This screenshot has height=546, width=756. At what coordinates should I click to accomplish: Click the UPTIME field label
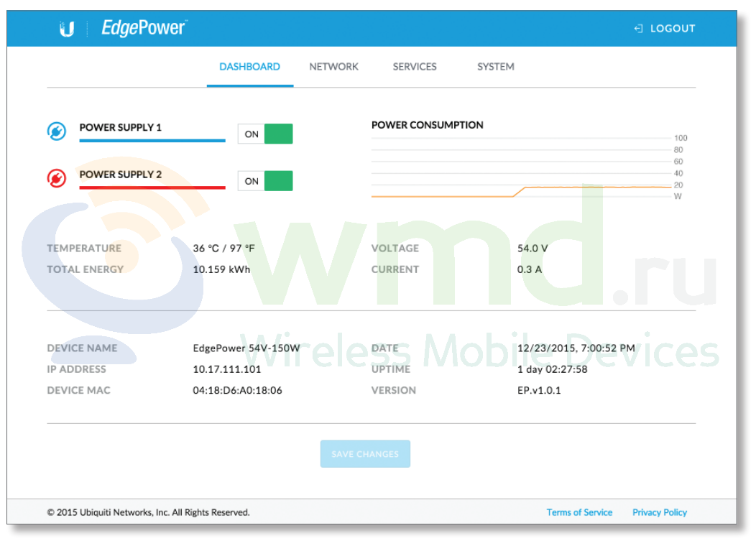(x=390, y=369)
